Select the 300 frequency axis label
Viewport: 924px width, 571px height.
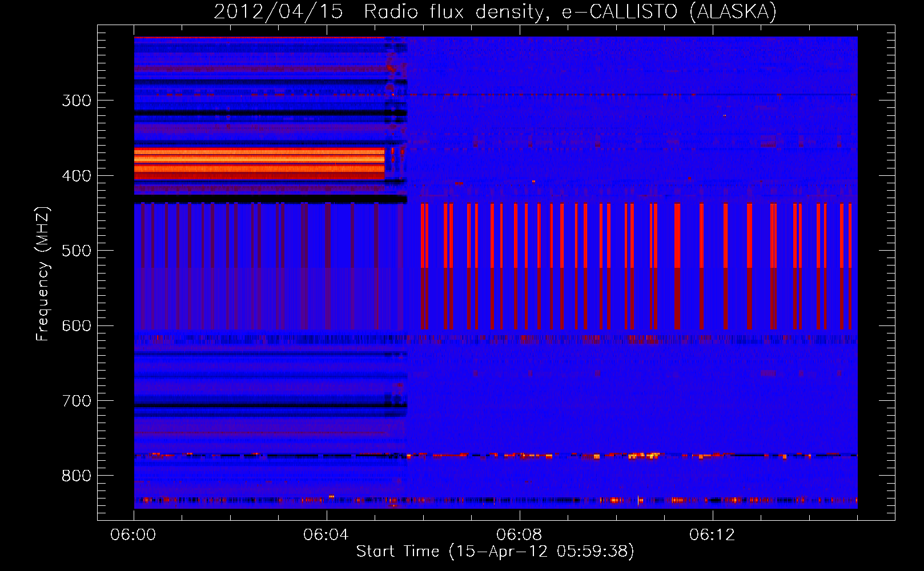(x=77, y=100)
